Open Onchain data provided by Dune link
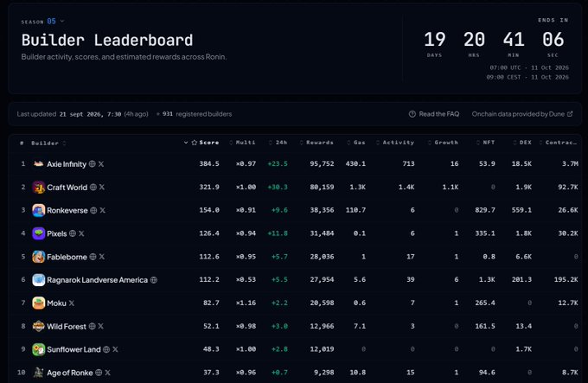This screenshot has height=383, width=588. click(x=522, y=114)
